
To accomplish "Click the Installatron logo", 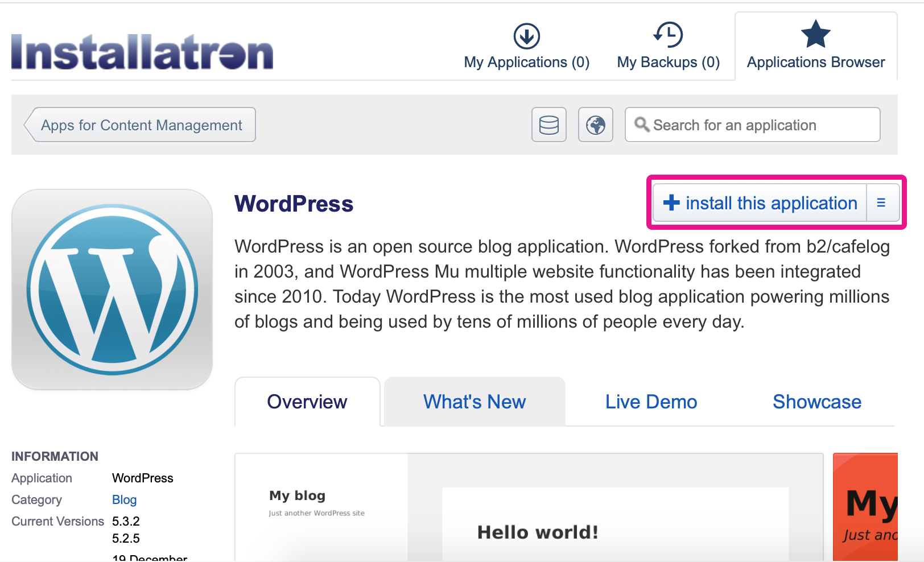I will (142, 52).
